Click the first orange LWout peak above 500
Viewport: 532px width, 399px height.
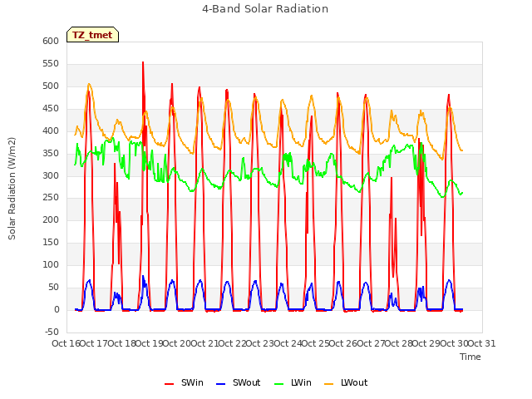coord(89,84)
